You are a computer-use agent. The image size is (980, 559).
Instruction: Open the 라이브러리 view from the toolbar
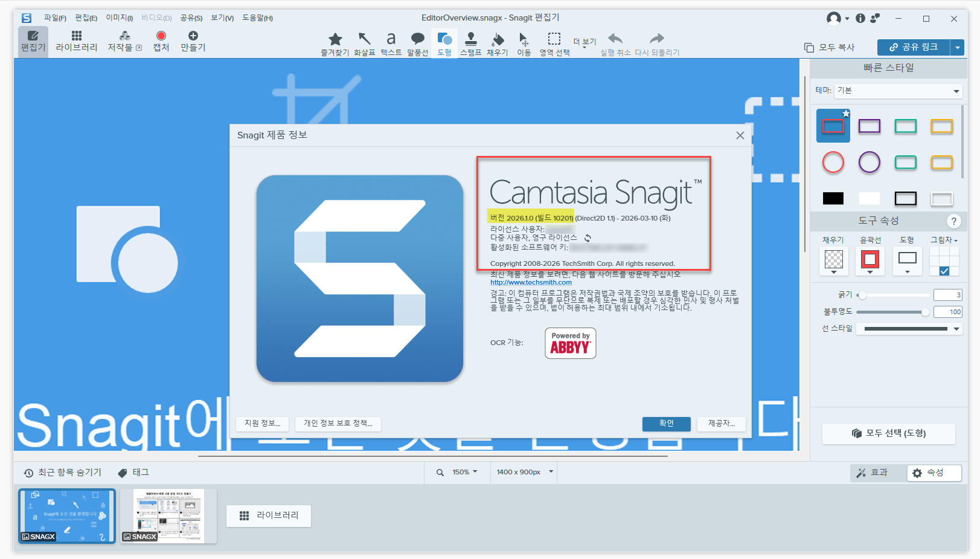pyautogui.click(x=77, y=41)
